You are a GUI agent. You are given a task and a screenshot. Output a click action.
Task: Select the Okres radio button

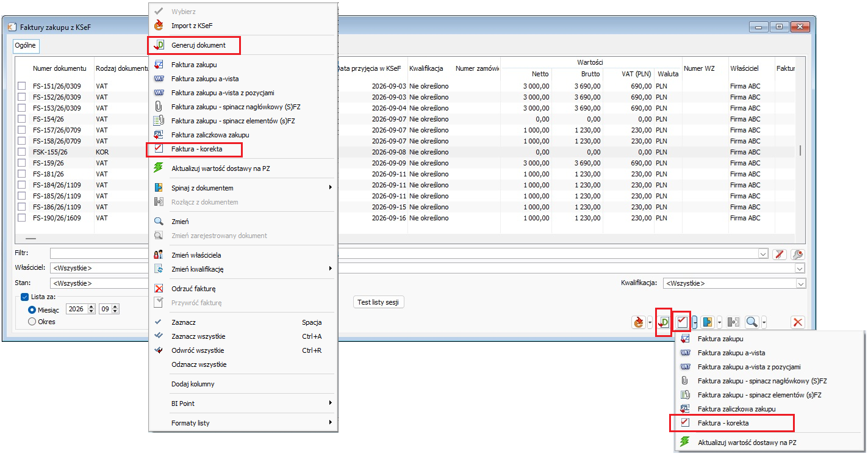pos(32,322)
